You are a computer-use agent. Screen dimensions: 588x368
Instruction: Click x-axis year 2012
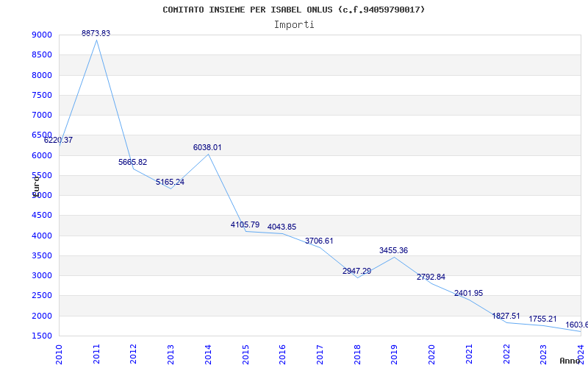[134, 354]
